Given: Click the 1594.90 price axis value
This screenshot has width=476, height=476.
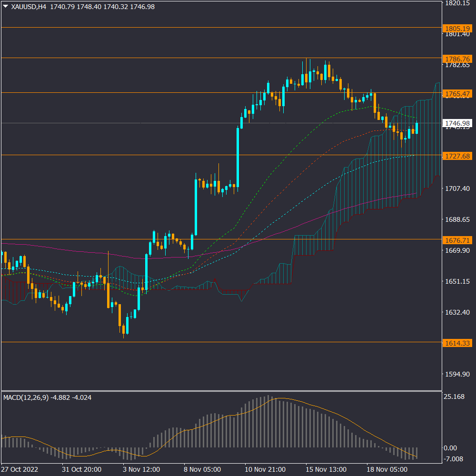Looking at the screenshot, I should tap(457, 374).
